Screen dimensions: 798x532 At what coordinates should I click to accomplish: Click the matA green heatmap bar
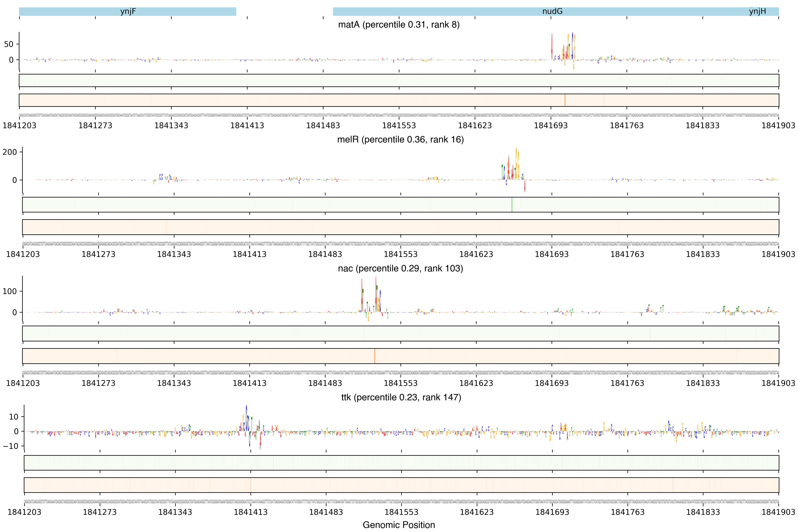point(399,80)
